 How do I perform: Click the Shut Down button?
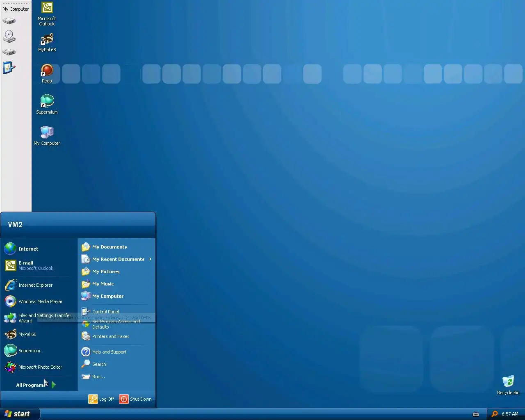coord(136,399)
